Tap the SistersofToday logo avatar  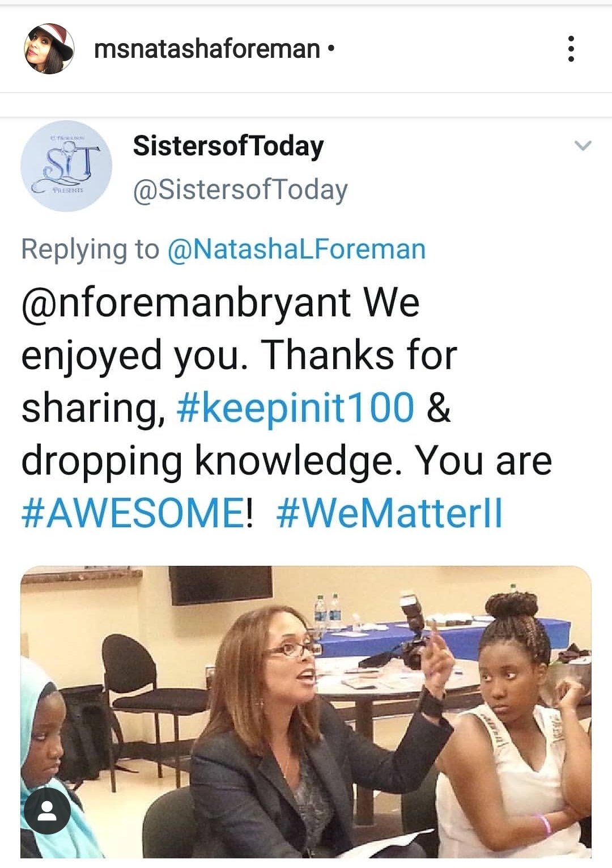pos(66,166)
